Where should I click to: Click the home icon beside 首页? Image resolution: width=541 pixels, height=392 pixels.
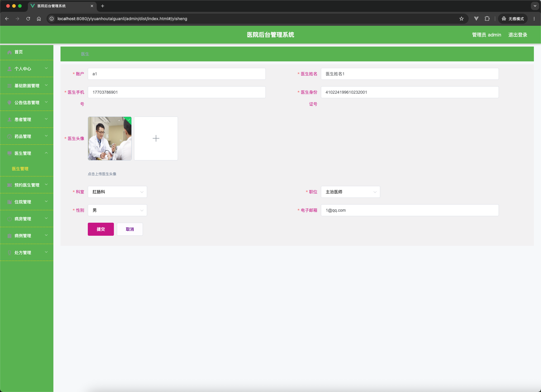[x=9, y=52]
